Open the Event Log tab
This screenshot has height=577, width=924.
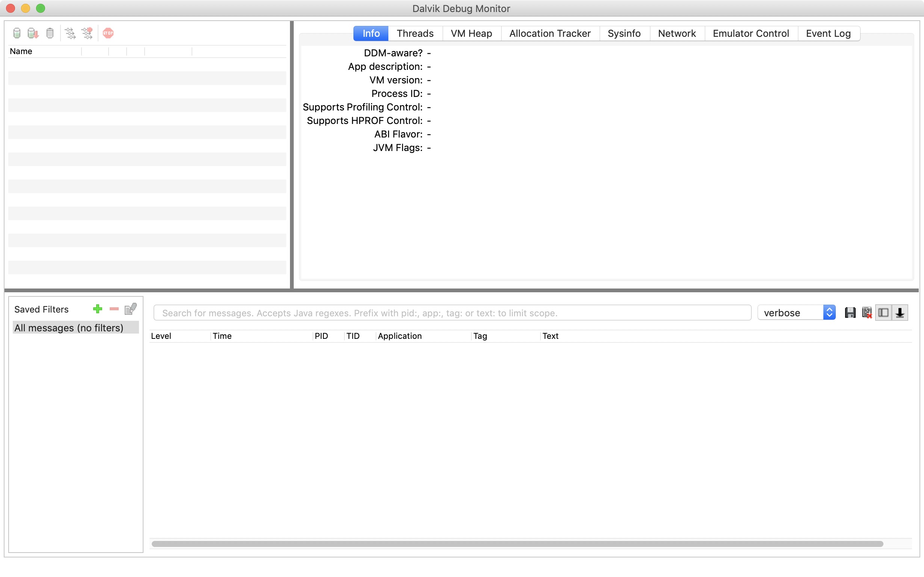point(828,33)
